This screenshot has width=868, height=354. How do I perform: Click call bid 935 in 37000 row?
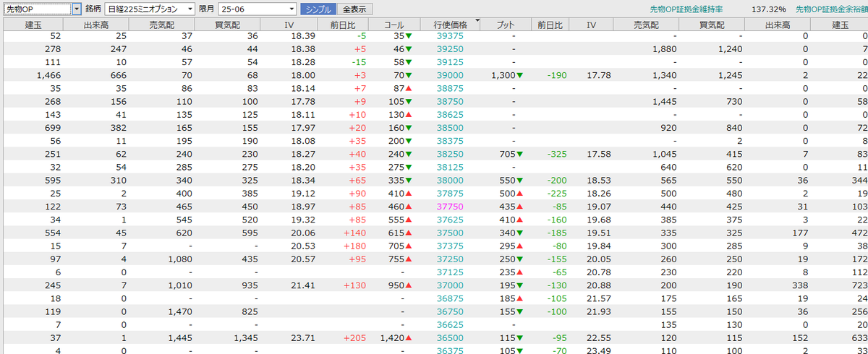point(250,285)
